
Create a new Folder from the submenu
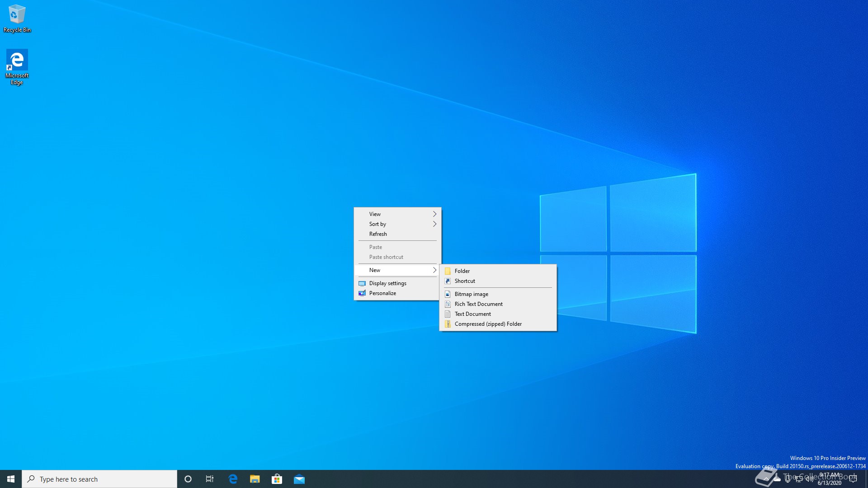tap(462, 271)
